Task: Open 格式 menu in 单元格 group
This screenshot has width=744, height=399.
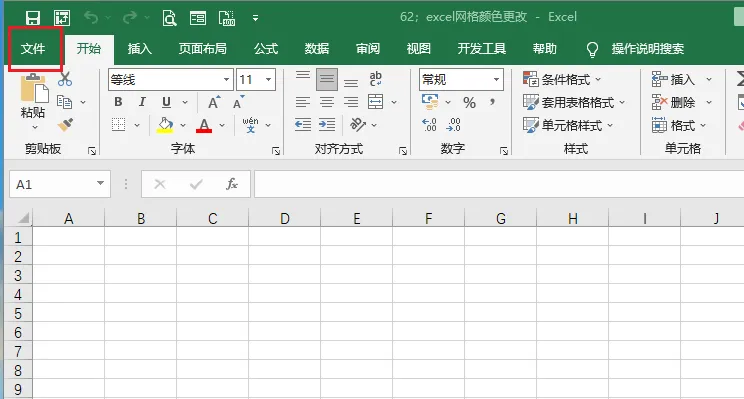Action: click(x=679, y=125)
